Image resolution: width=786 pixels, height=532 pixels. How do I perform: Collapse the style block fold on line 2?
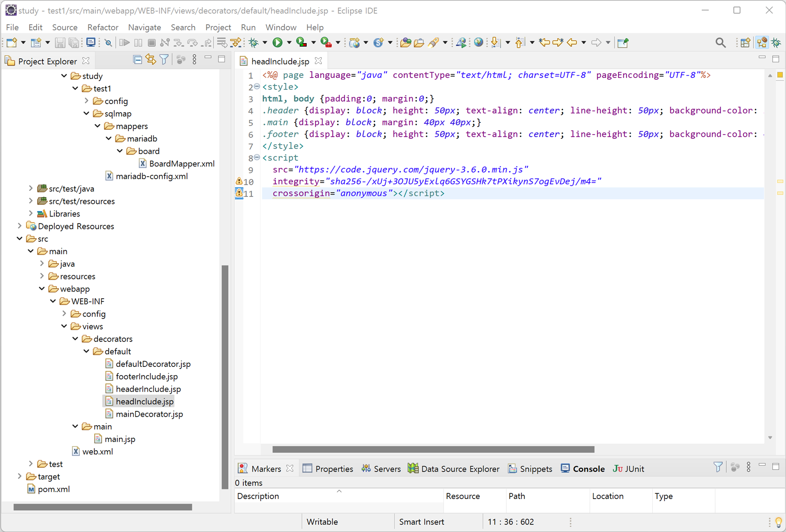pyautogui.click(x=257, y=86)
